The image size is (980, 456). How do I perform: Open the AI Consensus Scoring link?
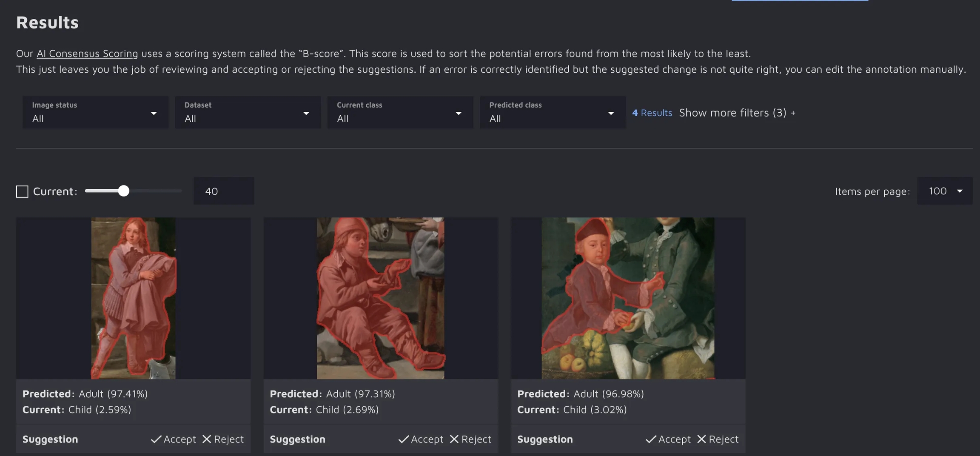(x=87, y=54)
